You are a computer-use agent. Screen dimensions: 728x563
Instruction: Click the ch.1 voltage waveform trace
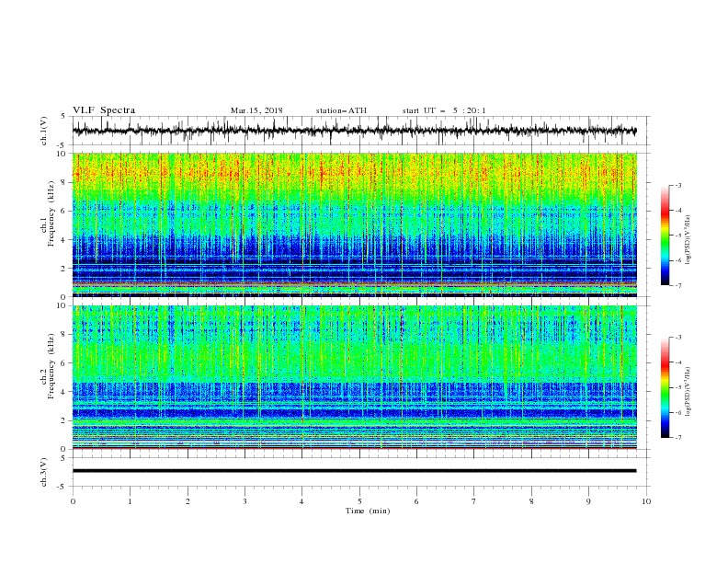354,131
